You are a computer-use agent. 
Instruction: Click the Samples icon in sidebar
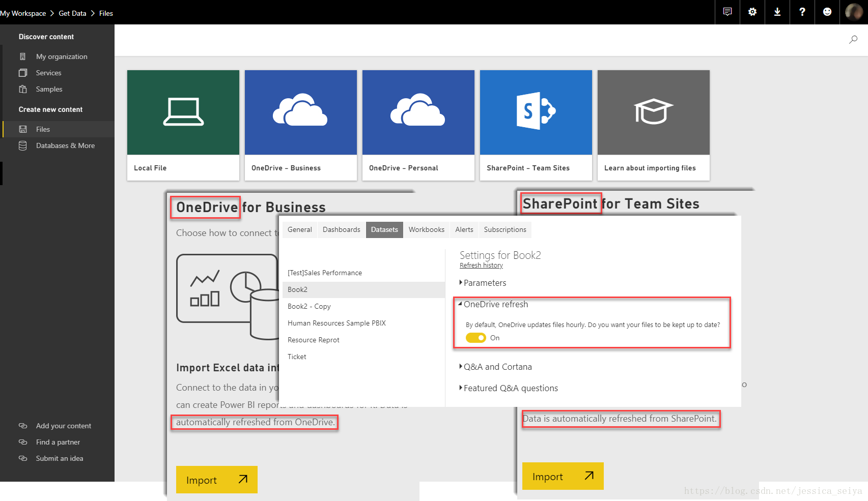click(23, 89)
